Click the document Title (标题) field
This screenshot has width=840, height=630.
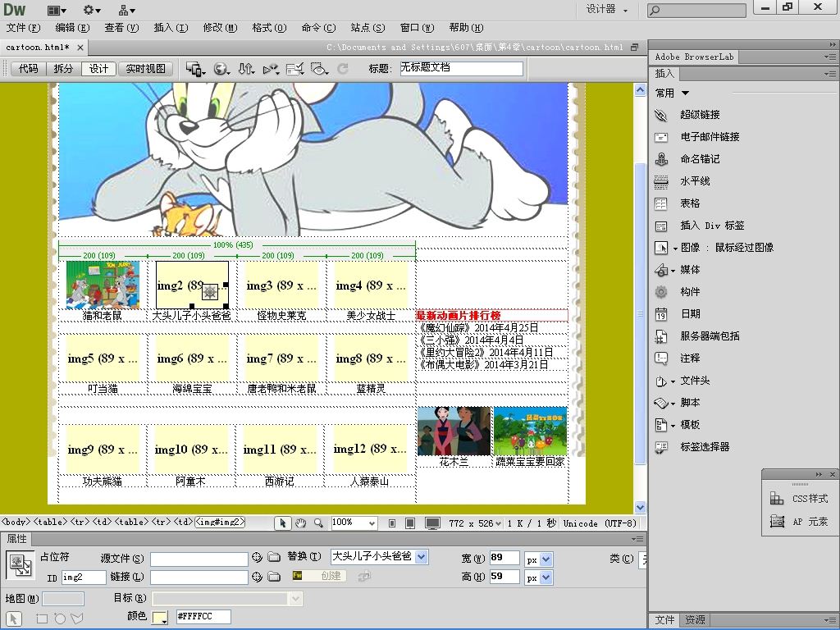coord(461,68)
